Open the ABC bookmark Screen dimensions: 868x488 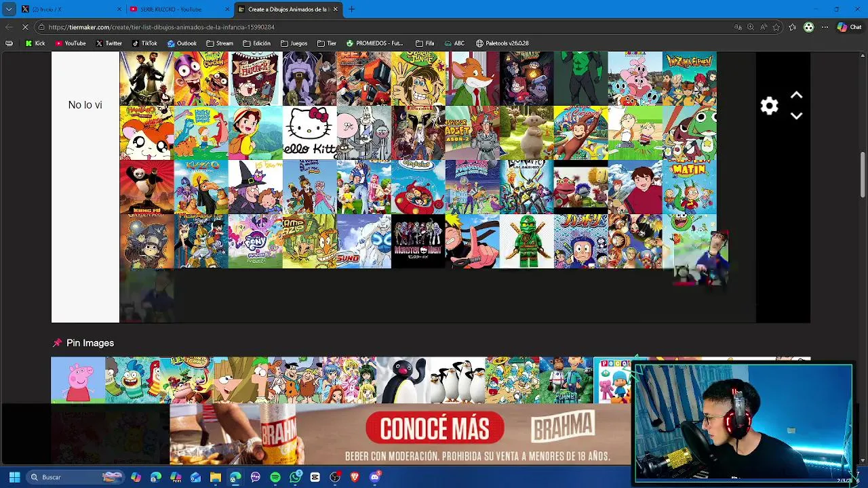454,43
